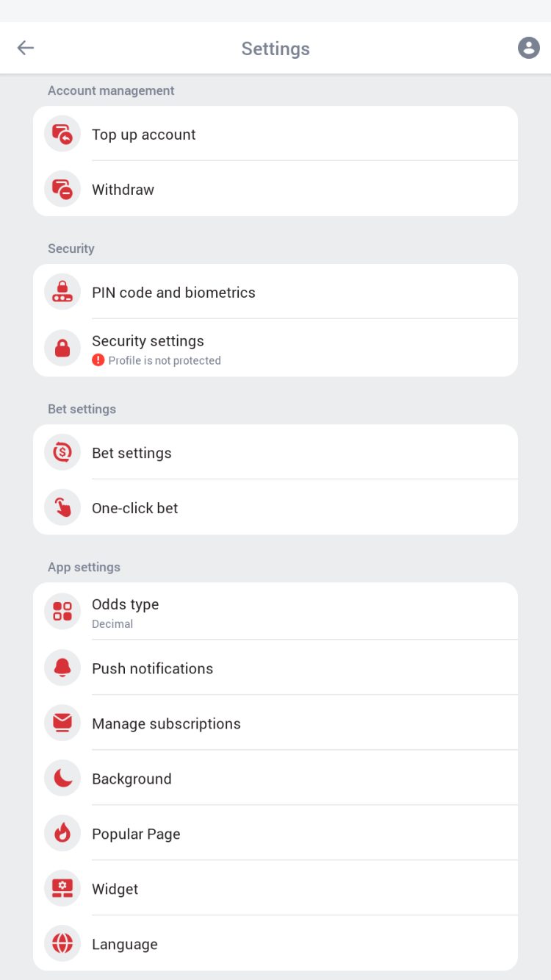Tap the 'Profile is not protected' warning
Viewport: 551px width, 980px height.
(164, 360)
